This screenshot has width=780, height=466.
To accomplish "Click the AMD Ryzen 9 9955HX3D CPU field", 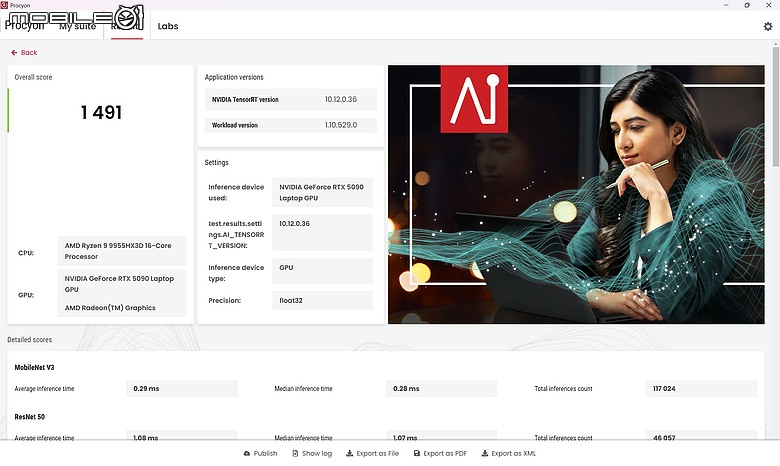I will [x=122, y=251].
